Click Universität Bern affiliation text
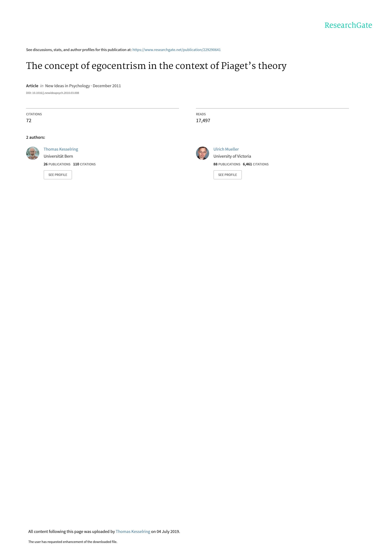Viewport: 392px width, 554px height. 58,156
